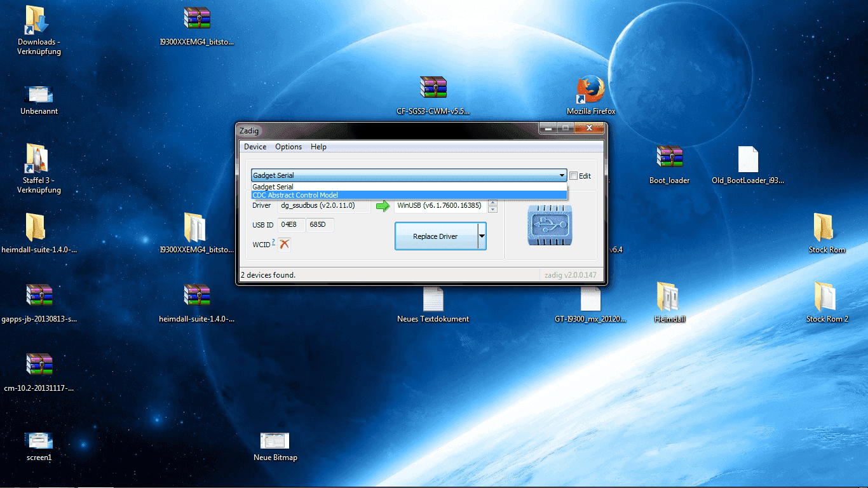Click the blue USB chip image

click(550, 225)
